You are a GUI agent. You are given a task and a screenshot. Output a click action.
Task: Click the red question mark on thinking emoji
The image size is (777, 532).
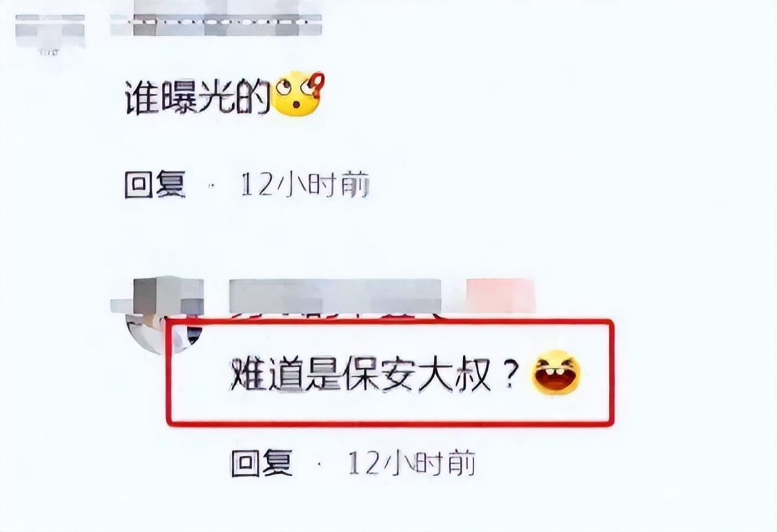(x=317, y=85)
